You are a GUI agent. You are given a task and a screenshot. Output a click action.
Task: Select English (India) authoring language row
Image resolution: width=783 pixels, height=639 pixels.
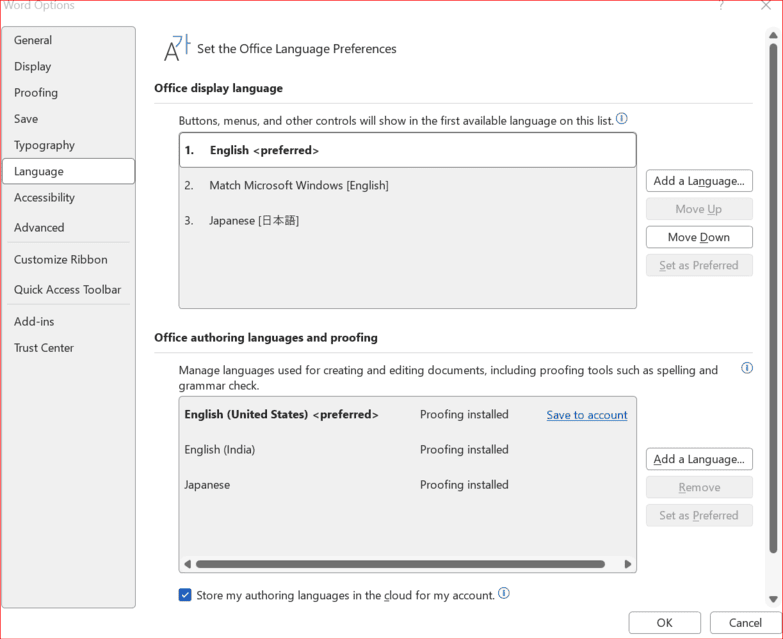[407, 449]
